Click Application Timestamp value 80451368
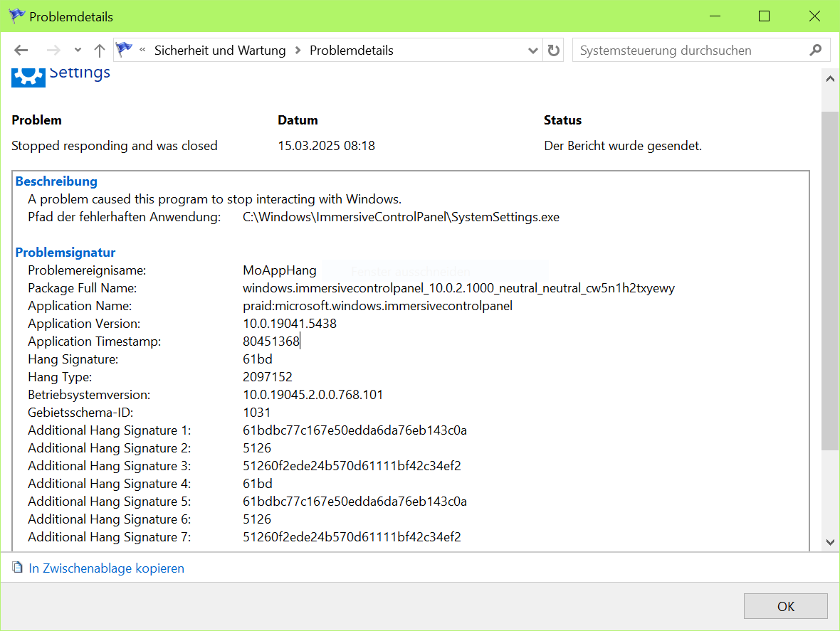 pos(271,341)
